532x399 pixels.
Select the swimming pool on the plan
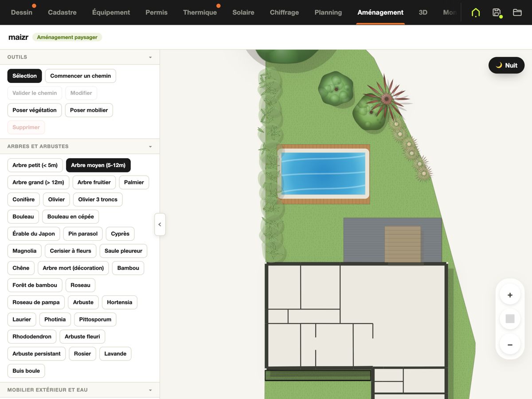pos(324,174)
